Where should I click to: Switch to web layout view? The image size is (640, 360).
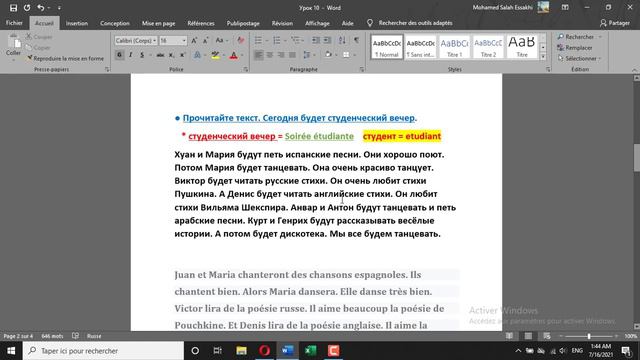pyautogui.click(x=547, y=336)
